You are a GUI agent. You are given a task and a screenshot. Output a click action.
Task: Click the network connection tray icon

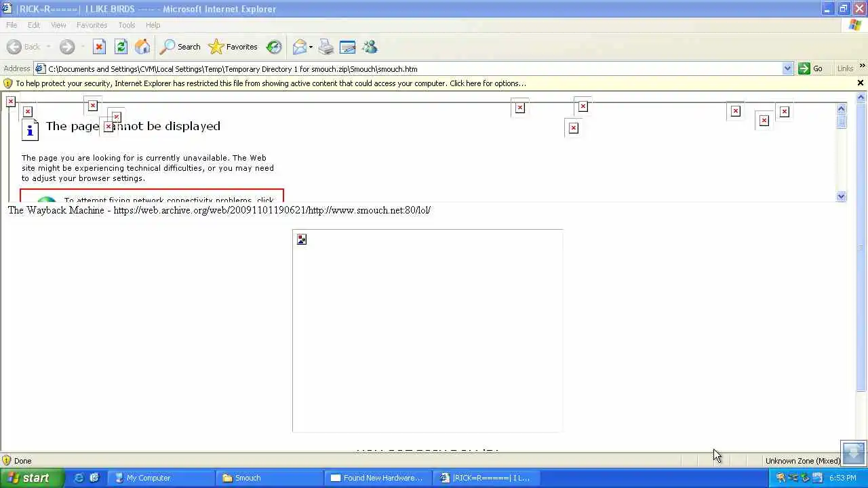coord(793,478)
